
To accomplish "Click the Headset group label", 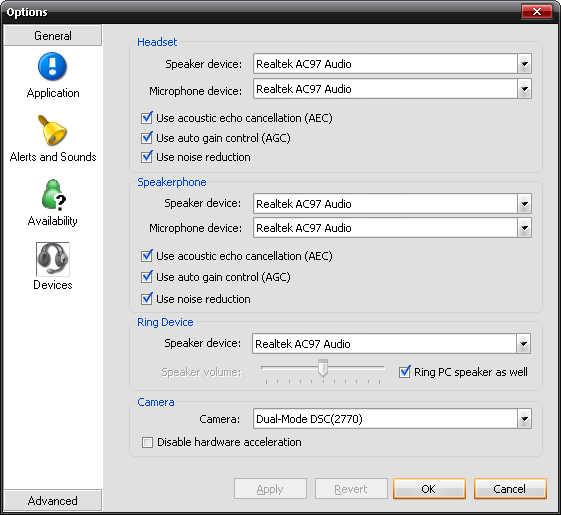I will point(157,42).
